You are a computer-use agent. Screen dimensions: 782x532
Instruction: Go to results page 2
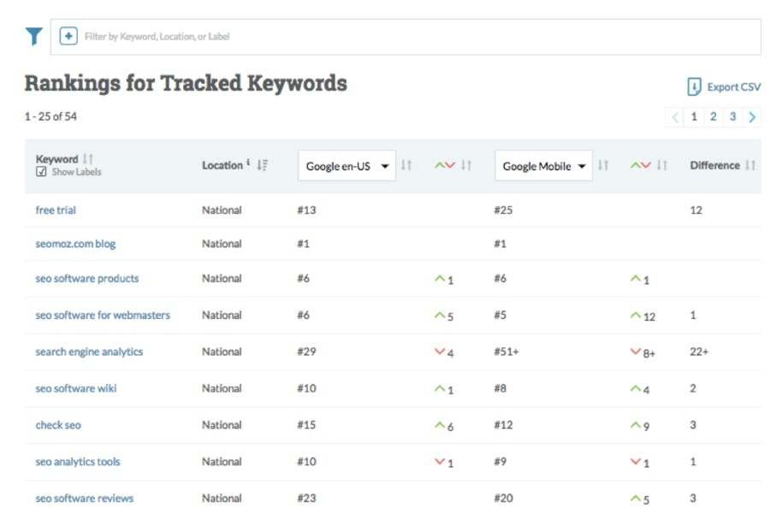tap(712, 116)
